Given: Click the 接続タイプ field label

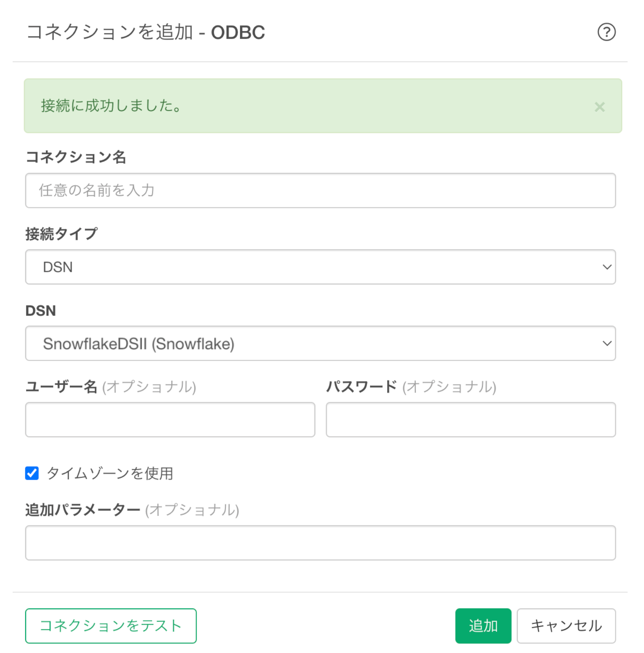Looking at the screenshot, I should 61,234.
